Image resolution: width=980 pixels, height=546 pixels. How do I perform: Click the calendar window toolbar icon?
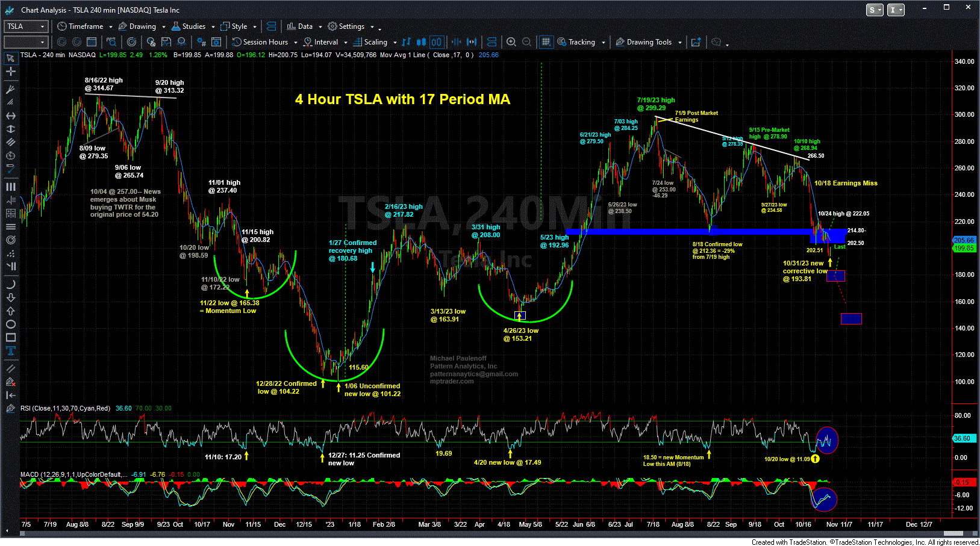pyautogui.click(x=92, y=42)
